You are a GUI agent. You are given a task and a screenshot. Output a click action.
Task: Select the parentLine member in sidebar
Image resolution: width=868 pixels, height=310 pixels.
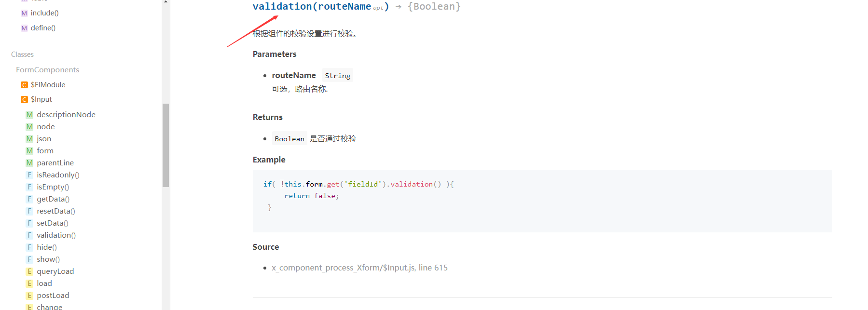[x=55, y=163]
